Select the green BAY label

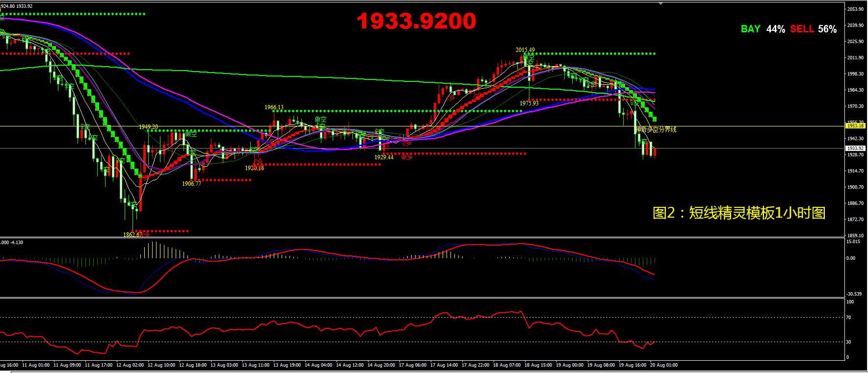pos(750,29)
